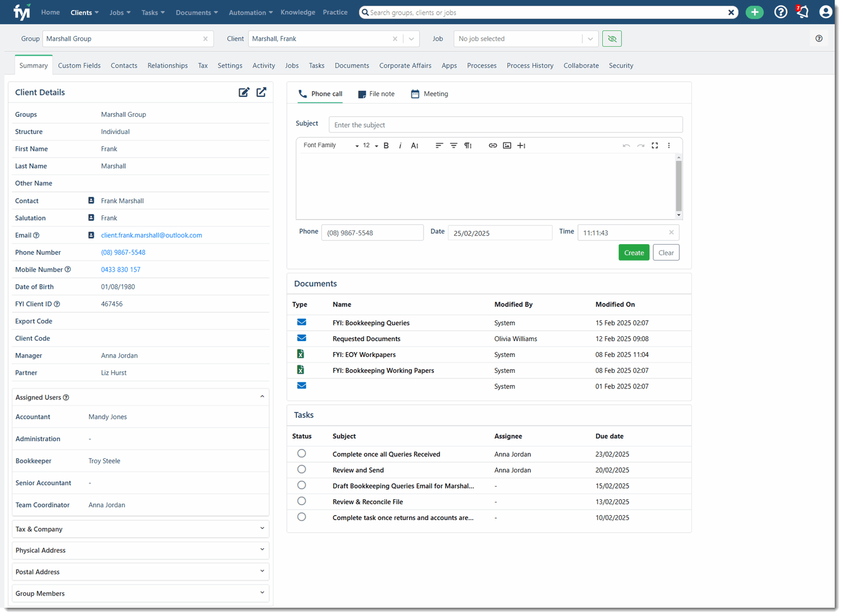Open the Corporate Affairs tab
This screenshot has width=843, height=616.
(405, 66)
